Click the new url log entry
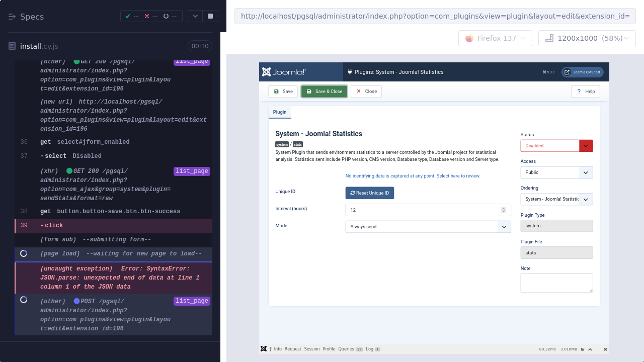This screenshot has height=362, width=644. [x=114, y=116]
